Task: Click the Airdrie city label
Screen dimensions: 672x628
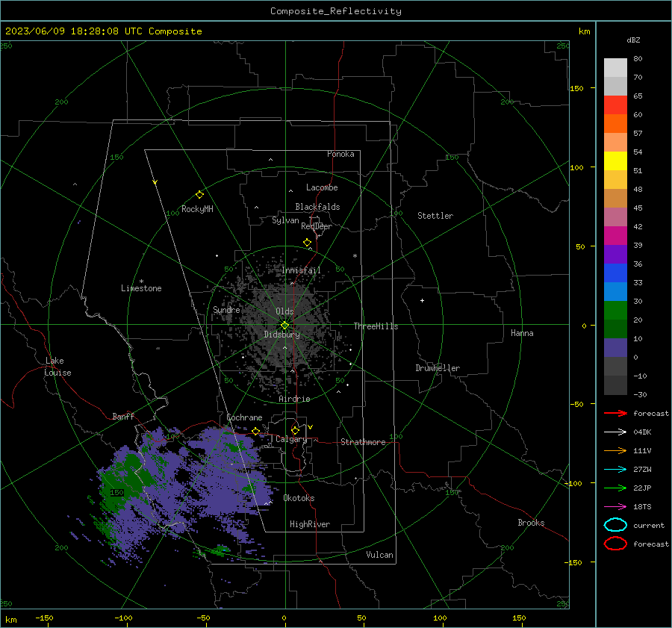Action: (x=294, y=399)
